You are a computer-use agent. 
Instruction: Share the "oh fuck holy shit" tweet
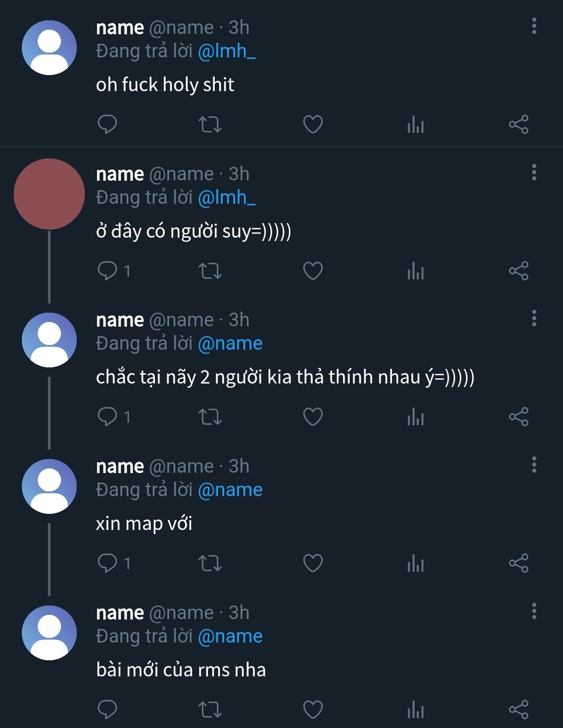pos(518,125)
